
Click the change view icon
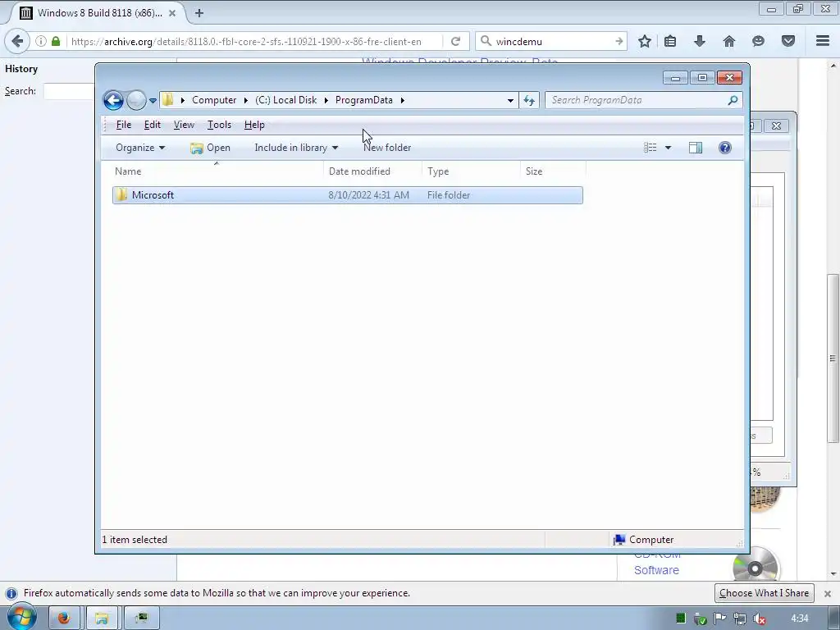pyautogui.click(x=650, y=148)
